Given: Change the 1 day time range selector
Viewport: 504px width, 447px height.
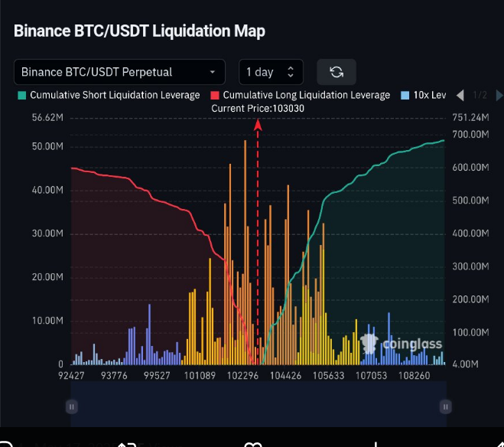Looking at the screenshot, I should [x=271, y=72].
